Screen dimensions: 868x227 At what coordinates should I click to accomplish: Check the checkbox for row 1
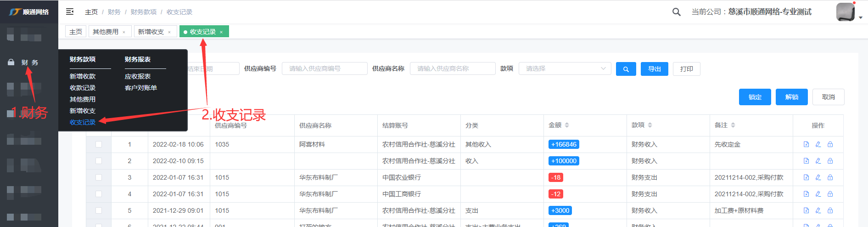click(x=99, y=144)
